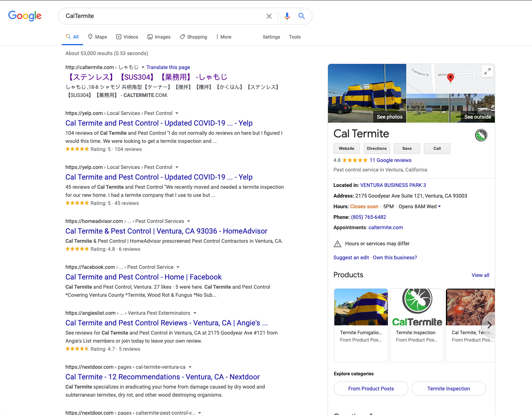Image resolution: width=532 pixels, height=415 pixels.
Task: Open Termite Inspection product card
Action: pyautogui.click(x=417, y=325)
